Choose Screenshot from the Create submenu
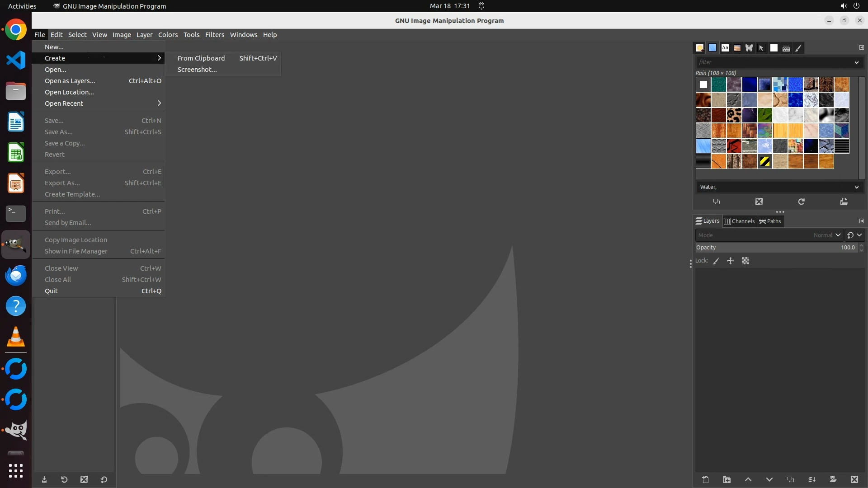Viewport: 868px width, 488px height. pyautogui.click(x=197, y=70)
